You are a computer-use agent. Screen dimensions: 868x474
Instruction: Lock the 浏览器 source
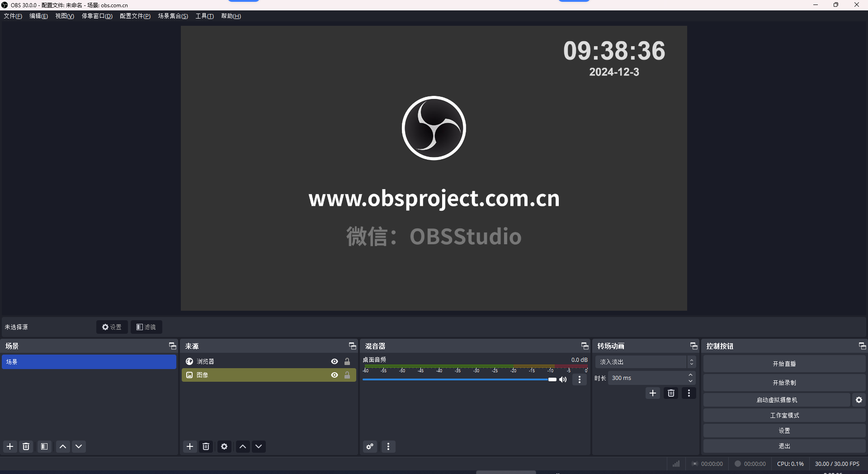tap(347, 361)
